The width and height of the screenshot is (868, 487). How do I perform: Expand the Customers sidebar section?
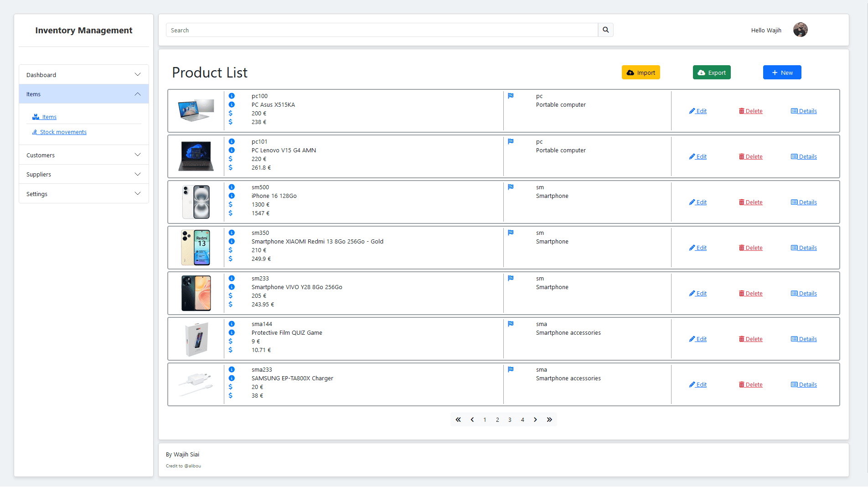[x=84, y=155]
